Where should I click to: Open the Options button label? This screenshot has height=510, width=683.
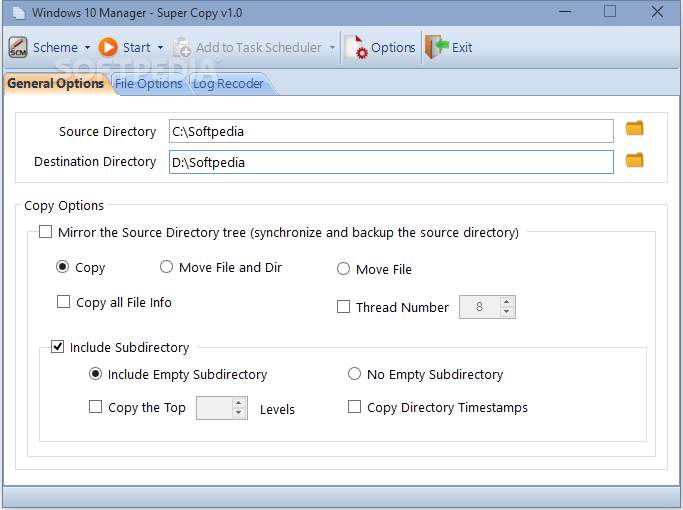click(x=393, y=47)
